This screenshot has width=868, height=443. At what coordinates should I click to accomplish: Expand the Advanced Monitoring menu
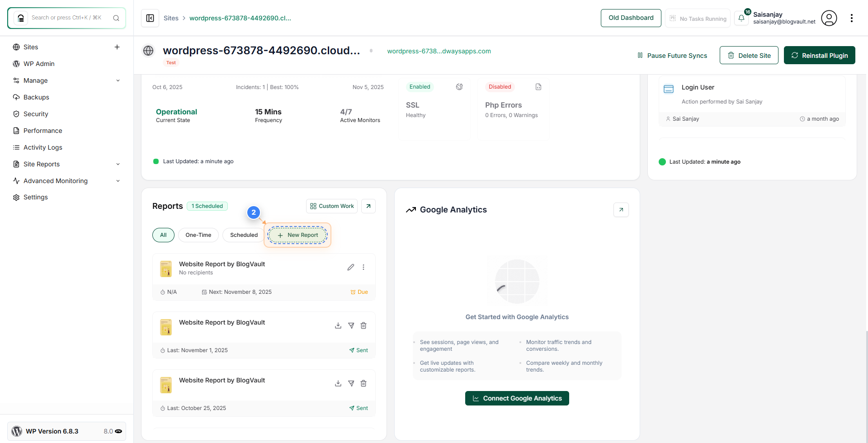[x=67, y=181]
